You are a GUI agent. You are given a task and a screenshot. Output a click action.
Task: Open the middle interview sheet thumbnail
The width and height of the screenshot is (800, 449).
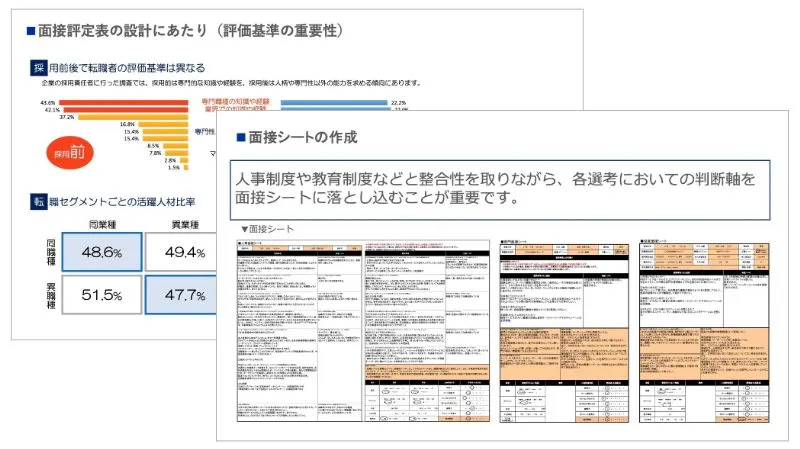pos(564,331)
